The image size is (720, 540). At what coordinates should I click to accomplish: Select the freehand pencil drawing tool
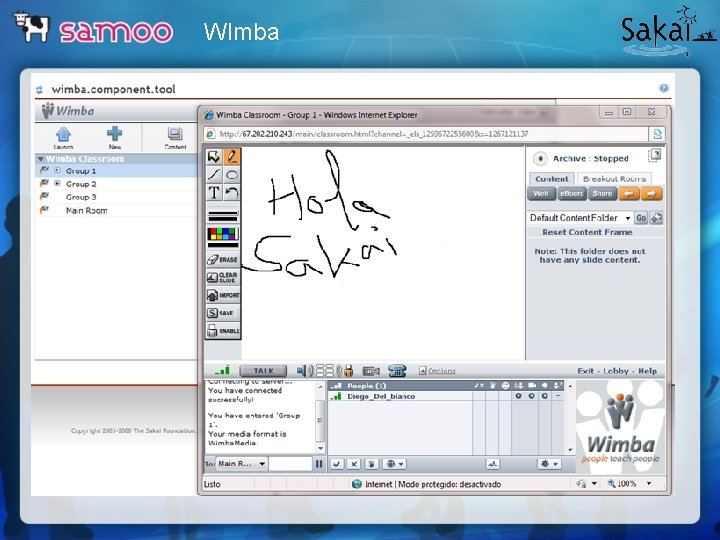click(231, 157)
